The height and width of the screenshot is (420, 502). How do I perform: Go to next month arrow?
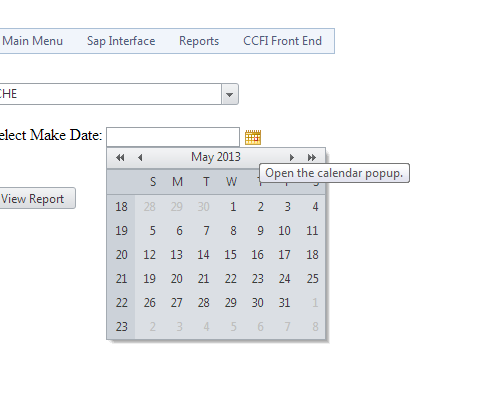(x=292, y=157)
